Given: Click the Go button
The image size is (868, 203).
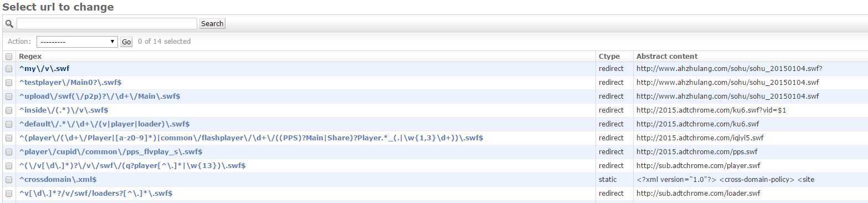Looking at the screenshot, I should coord(126,42).
